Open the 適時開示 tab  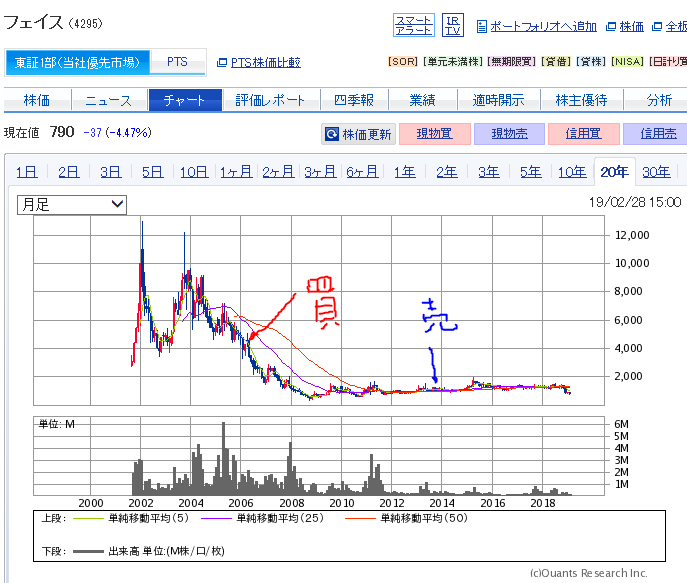click(x=499, y=100)
